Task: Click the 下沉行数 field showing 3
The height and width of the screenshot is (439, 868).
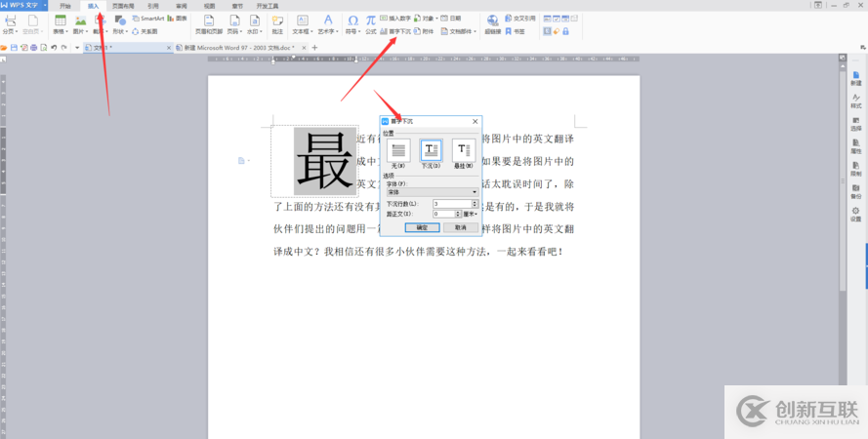Action: 452,204
